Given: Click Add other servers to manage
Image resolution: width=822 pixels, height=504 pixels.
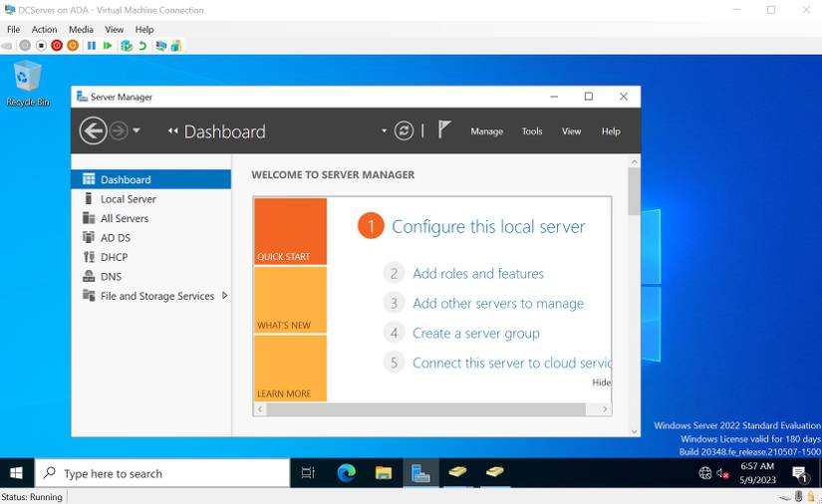Looking at the screenshot, I should coord(497,304).
